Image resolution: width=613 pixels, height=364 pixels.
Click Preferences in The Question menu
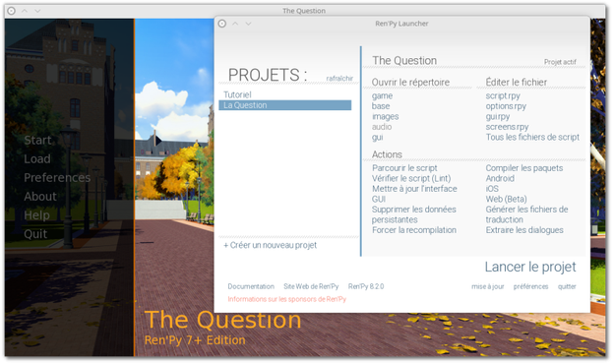click(57, 178)
